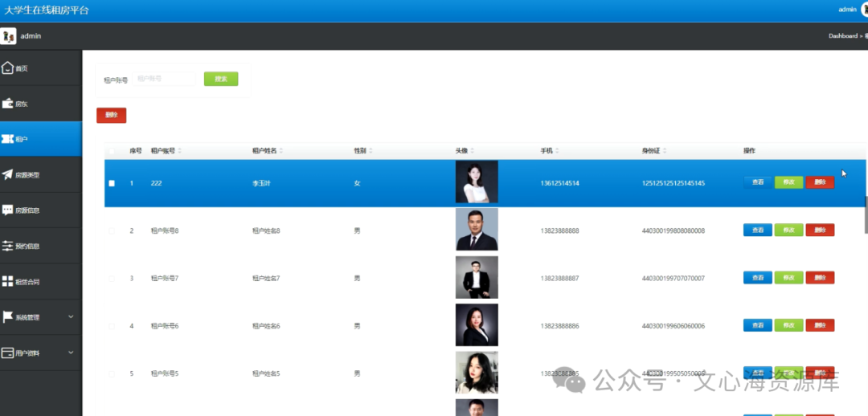Open the 租赁合同 grid icon
The height and width of the screenshot is (416, 868).
[8, 281]
